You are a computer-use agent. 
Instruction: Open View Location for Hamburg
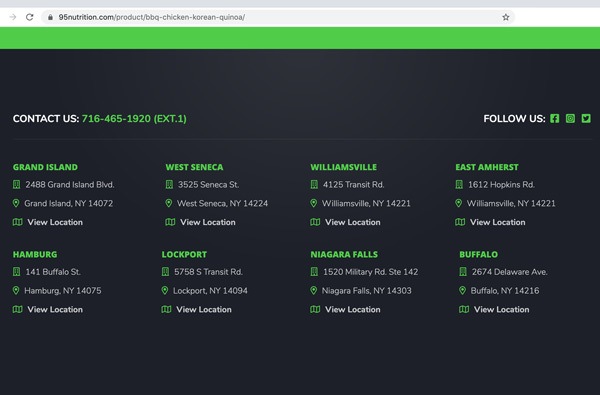point(55,309)
